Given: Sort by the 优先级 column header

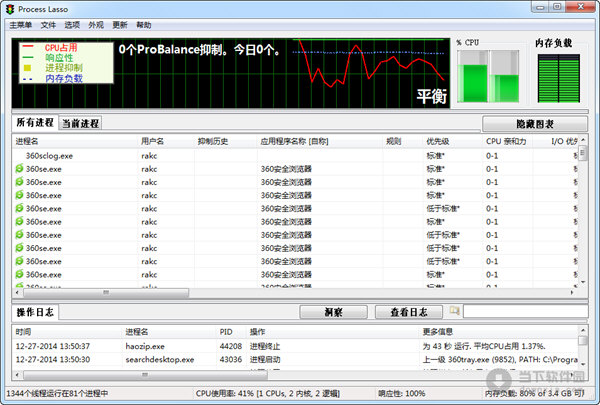Looking at the screenshot, I should 452,141.
